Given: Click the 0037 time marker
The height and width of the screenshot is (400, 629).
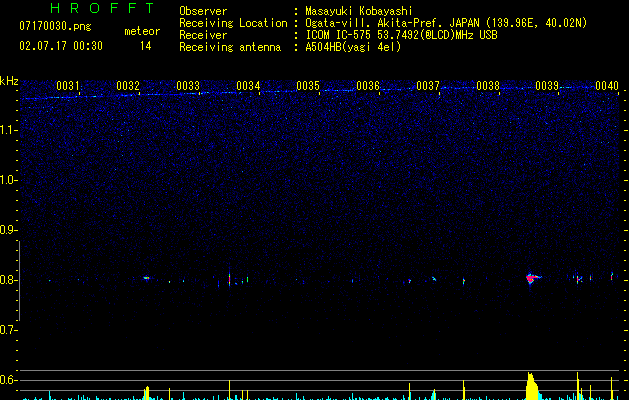Looking at the screenshot, I should [x=428, y=86].
